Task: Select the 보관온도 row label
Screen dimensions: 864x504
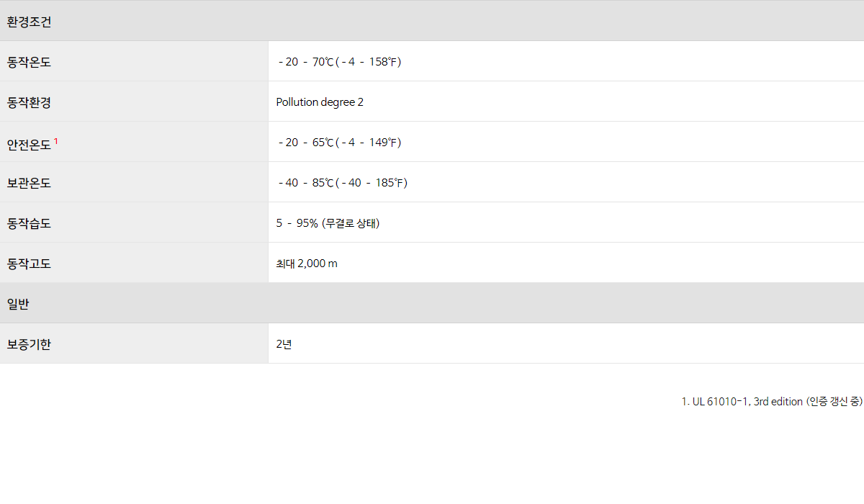Action: (30, 183)
